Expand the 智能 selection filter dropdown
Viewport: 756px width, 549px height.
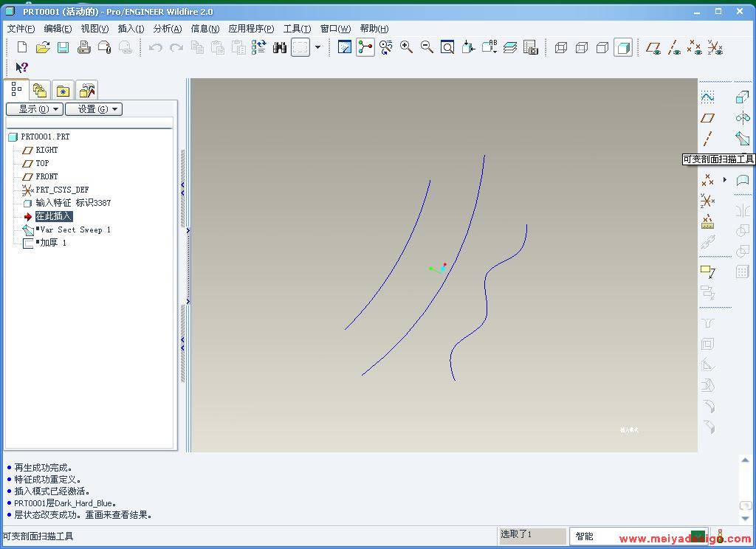[x=697, y=536]
